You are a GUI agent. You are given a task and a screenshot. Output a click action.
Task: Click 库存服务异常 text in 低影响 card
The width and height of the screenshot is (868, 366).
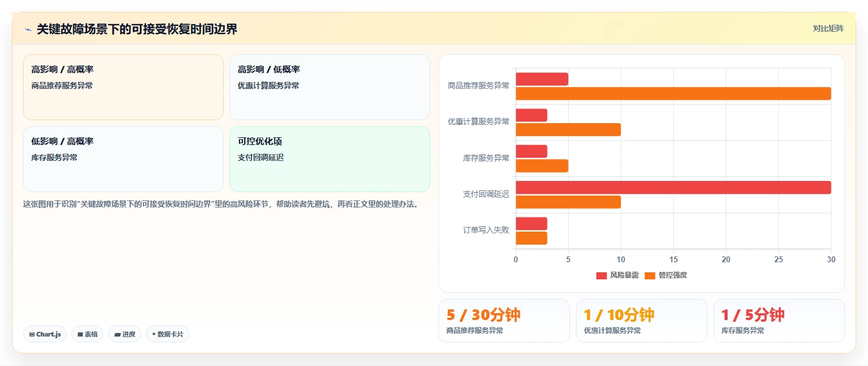[54, 157]
